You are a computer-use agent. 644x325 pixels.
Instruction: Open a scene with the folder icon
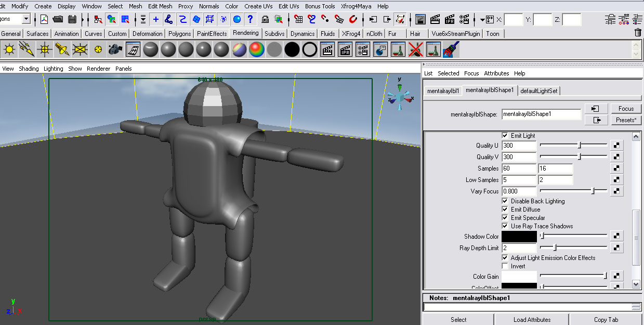point(58,20)
